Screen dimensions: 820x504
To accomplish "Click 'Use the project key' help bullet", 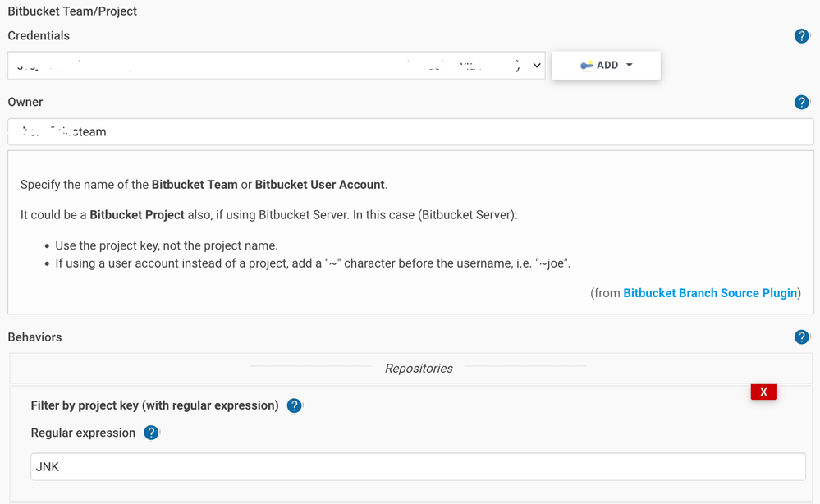I will coord(167,245).
